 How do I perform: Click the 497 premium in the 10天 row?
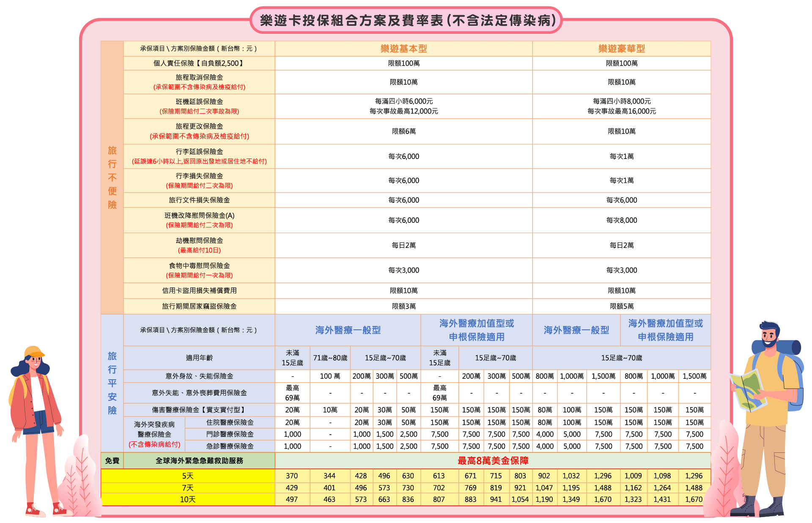pos(292,499)
